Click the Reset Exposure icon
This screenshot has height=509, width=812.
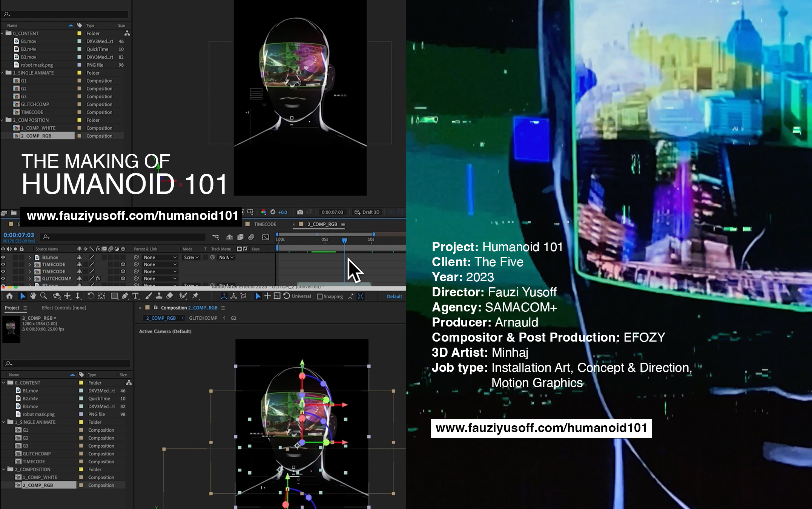coord(273,212)
